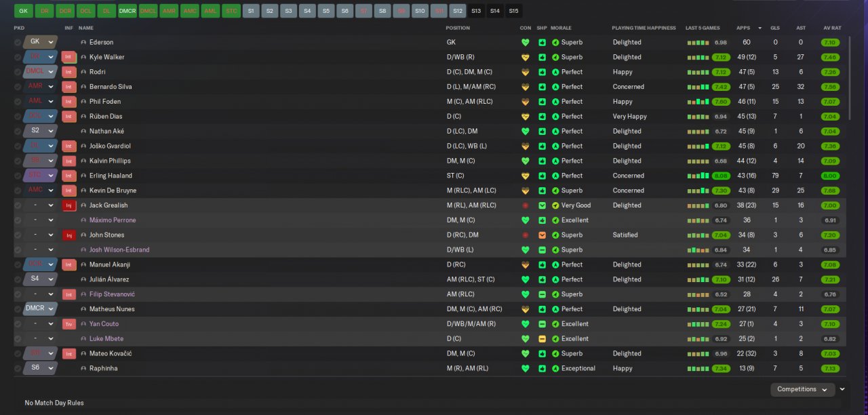The width and height of the screenshot is (868, 415).
Task: Click the morale icon for Kevin De Bruyne
Action: point(555,191)
